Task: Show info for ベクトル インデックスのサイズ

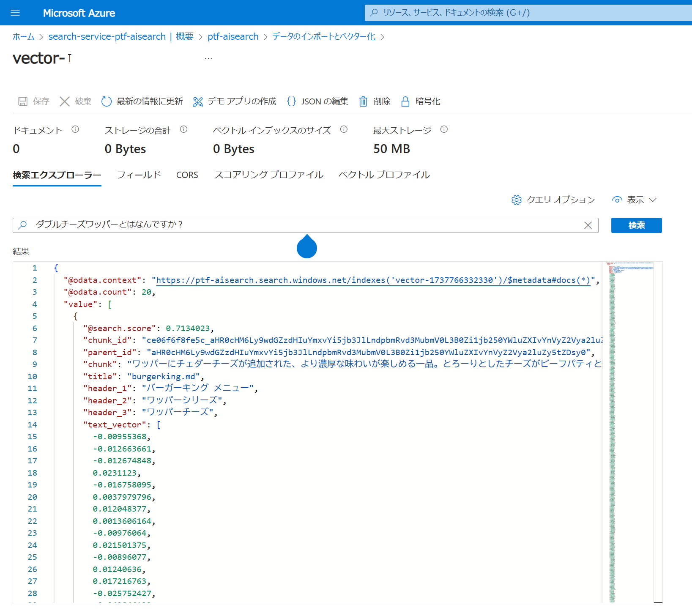Action: (344, 129)
